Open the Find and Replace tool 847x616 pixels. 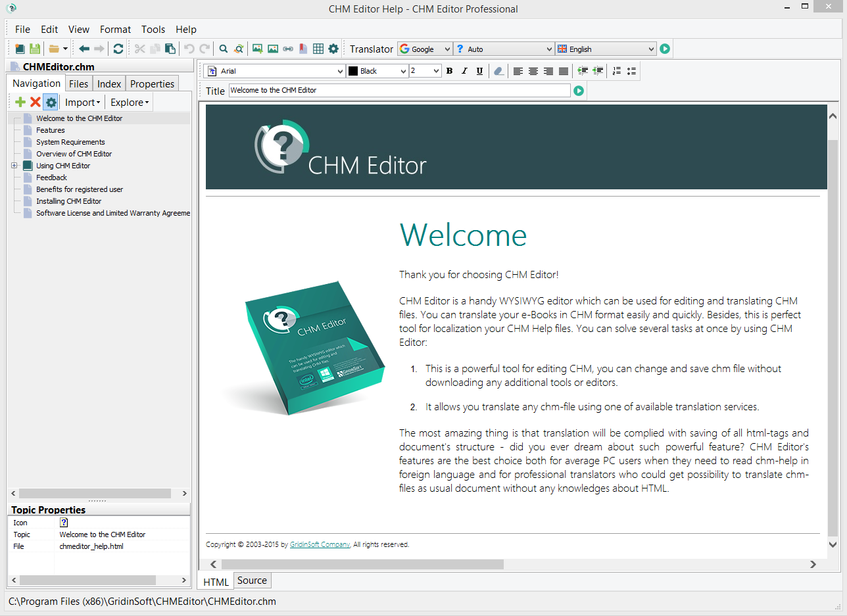[x=239, y=48]
